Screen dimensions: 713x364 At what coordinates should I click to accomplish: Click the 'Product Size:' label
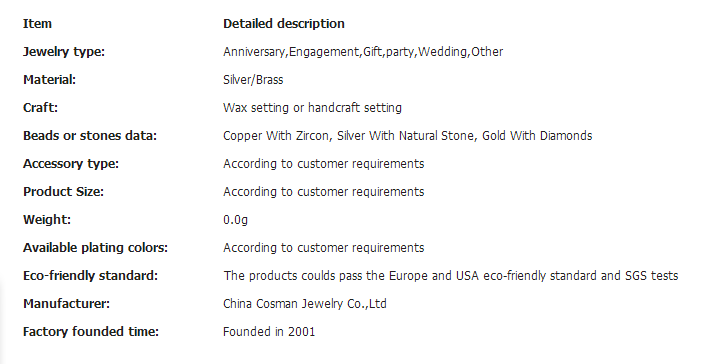click(64, 192)
